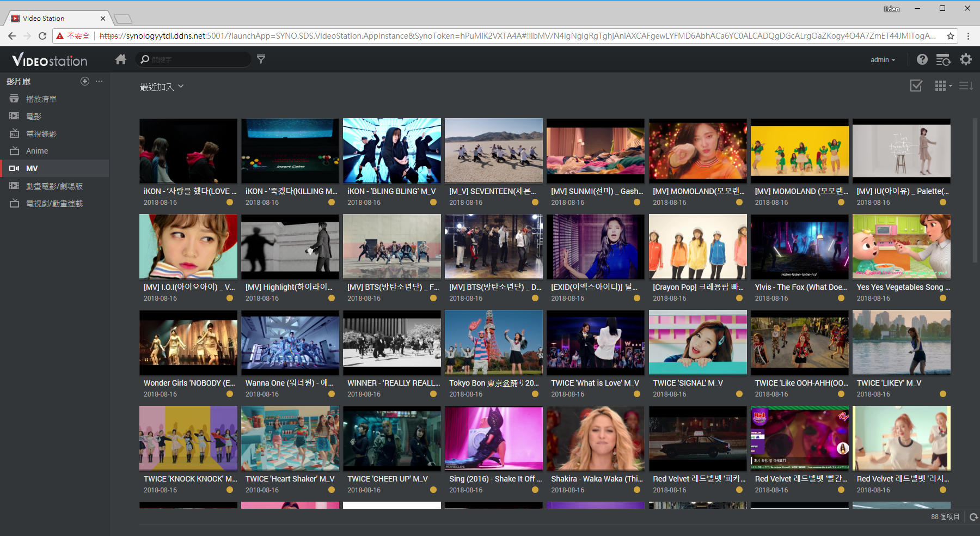Screen dimensions: 980x536
Task: Toggle watched dot on Ylvis The Fox
Action: click(x=841, y=299)
